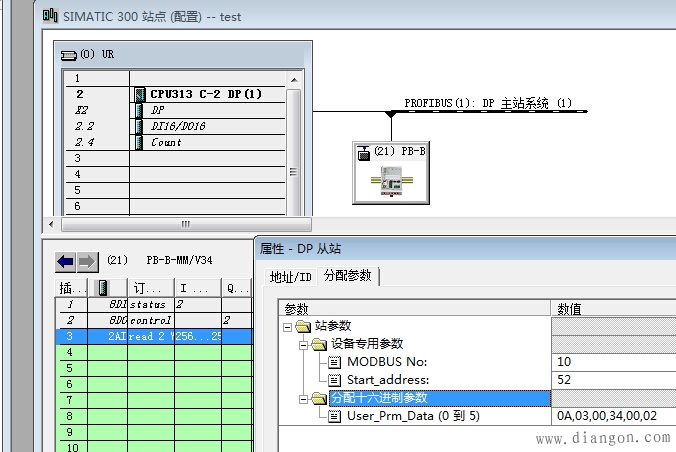The width and height of the screenshot is (676, 452).
Task: Collapse the 分配十六进制参数 tree node
Action: click(x=304, y=399)
